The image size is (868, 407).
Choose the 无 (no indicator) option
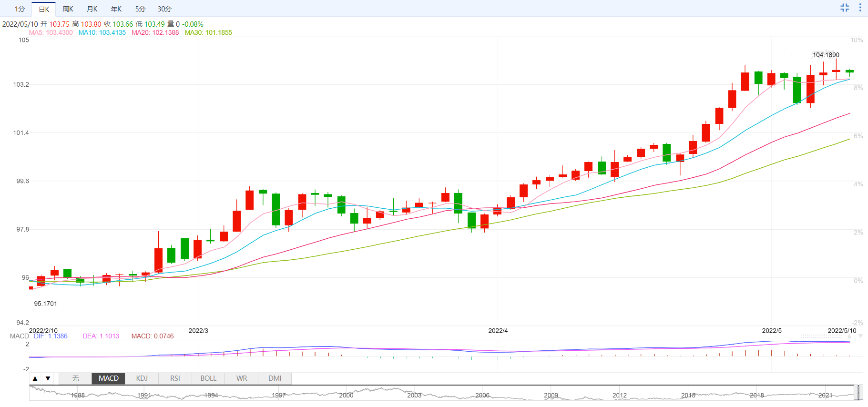tap(75, 378)
